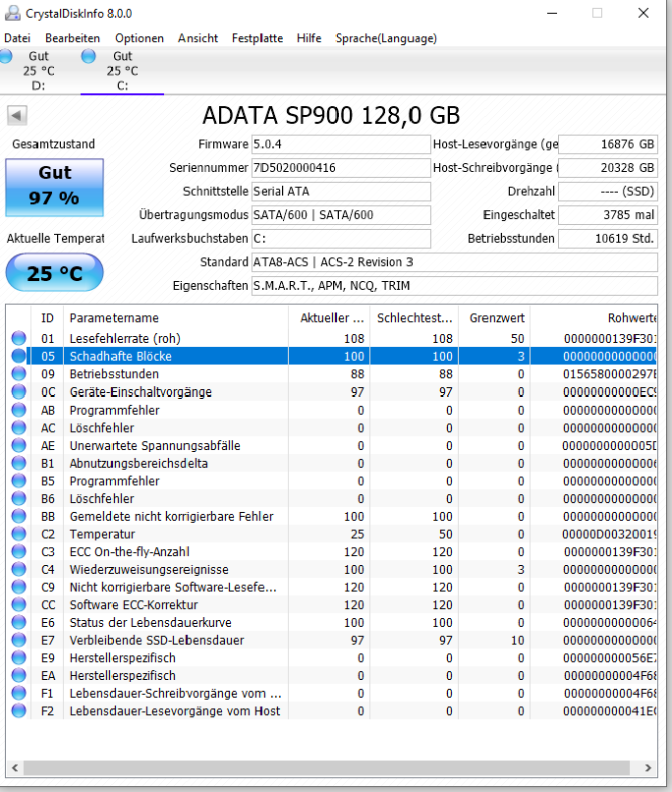Open the Sprache(Language) menu
Image resolution: width=672 pixels, height=792 pixels.
click(386, 38)
